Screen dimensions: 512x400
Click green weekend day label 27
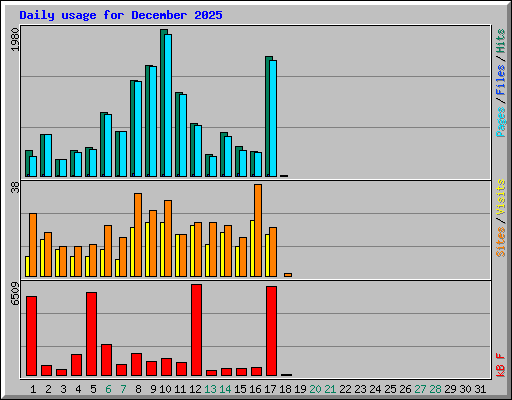coord(420,389)
